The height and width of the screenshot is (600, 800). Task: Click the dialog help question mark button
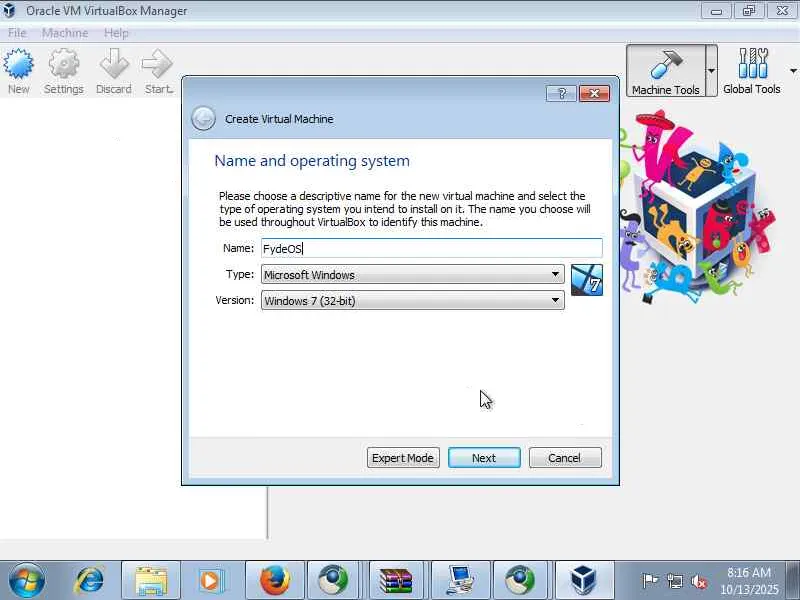(561, 93)
